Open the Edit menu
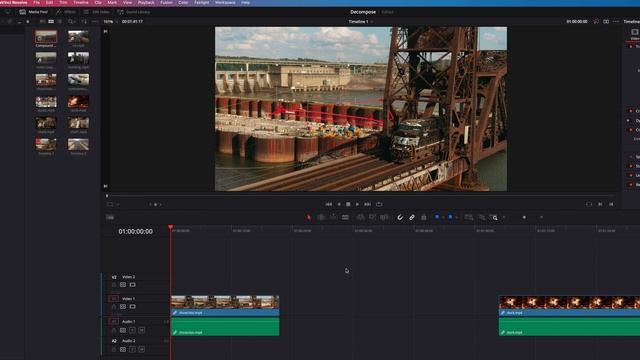Screen dimensions: 640x360 coord(49,2)
